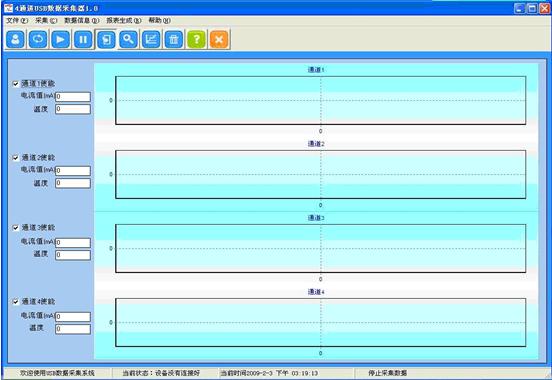
Task: Open the 帮助 menu
Action: (159, 20)
